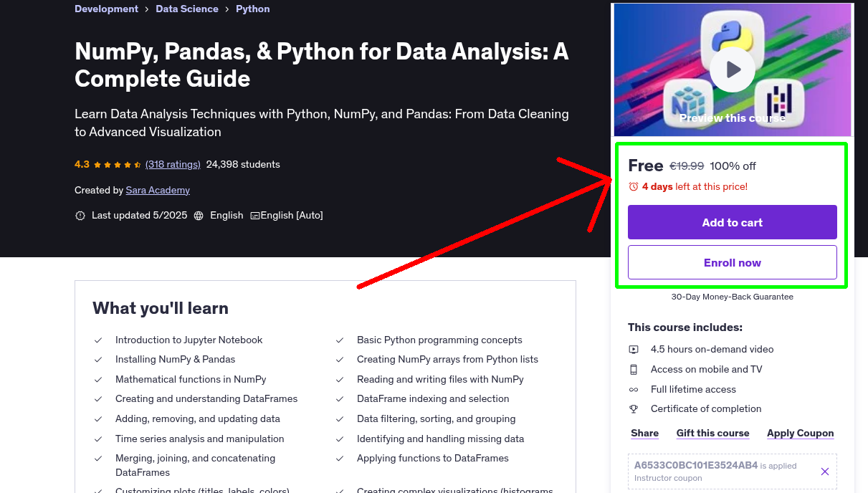
Task: Click 'Time series analysis and manipulation' item
Action: 200,439
